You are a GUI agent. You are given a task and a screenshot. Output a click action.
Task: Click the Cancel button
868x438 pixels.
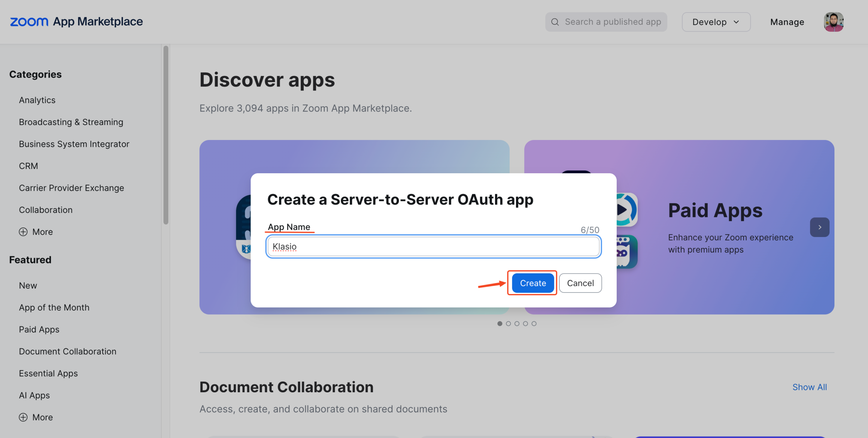click(x=580, y=283)
